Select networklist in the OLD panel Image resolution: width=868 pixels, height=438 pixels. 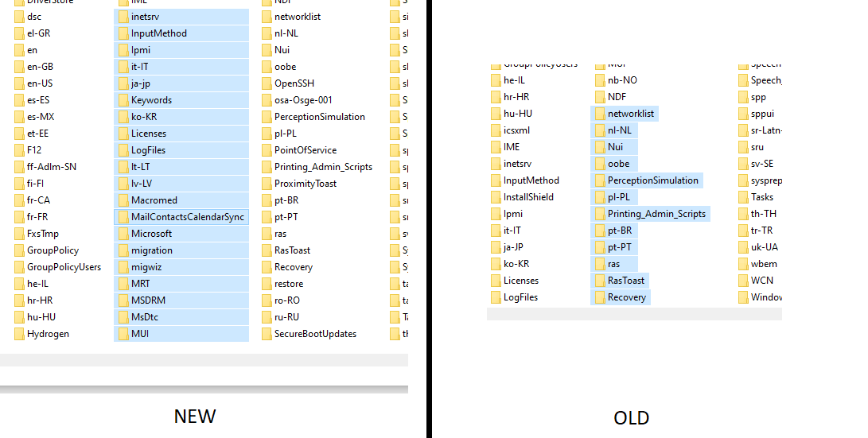click(631, 114)
